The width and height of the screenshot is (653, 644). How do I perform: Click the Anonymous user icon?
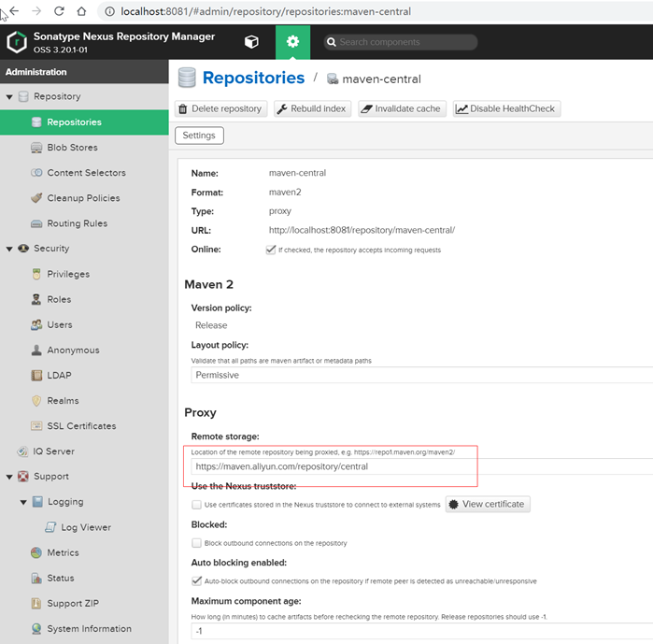(x=36, y=350)
